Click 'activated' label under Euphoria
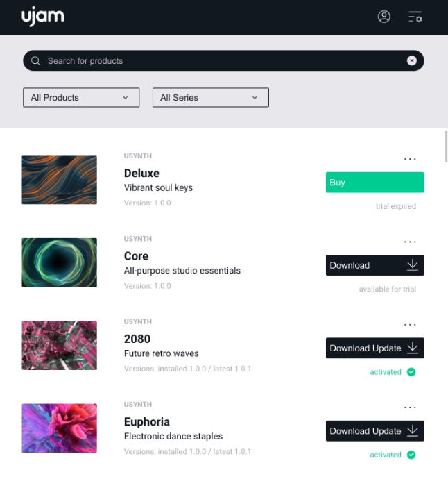The height and width of the screenshot is (479, 448). point(386,455)
